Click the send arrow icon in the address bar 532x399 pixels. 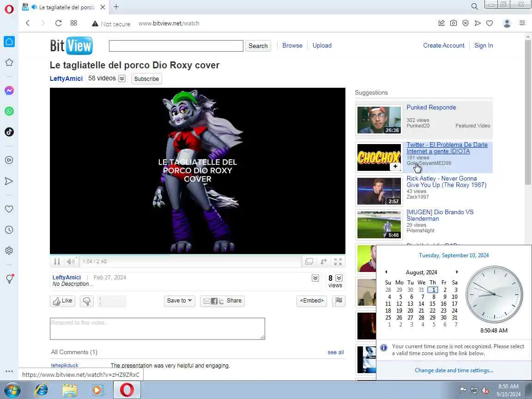[478, 23]
